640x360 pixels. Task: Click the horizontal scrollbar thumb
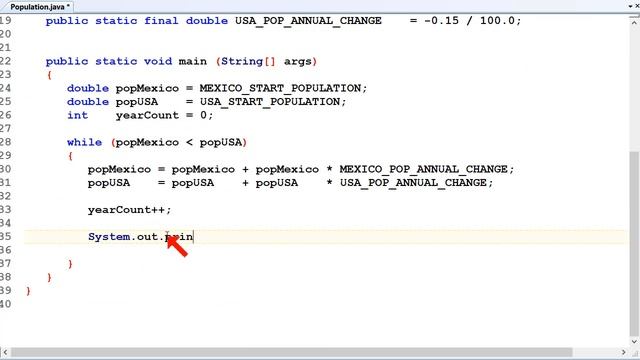[x=291, y=352]
